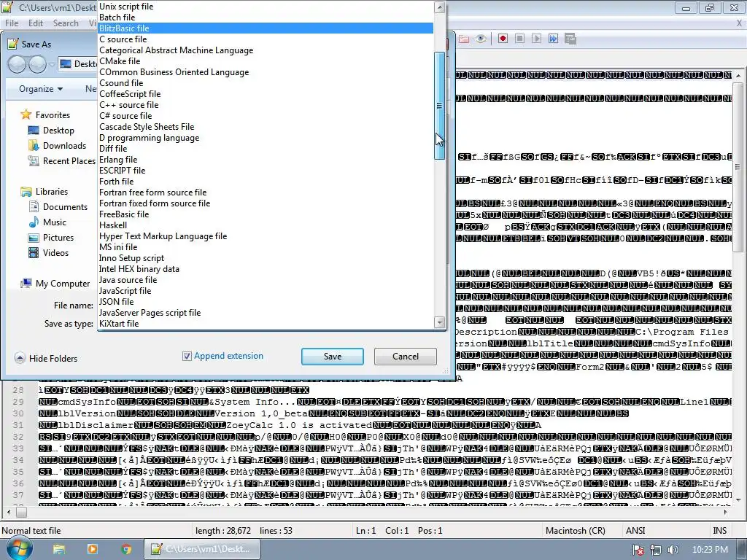The width and height of the screenshot is (747, 560).
Task: Click the taskbar clock showing 10:23 PM
Action: [710, 550]
